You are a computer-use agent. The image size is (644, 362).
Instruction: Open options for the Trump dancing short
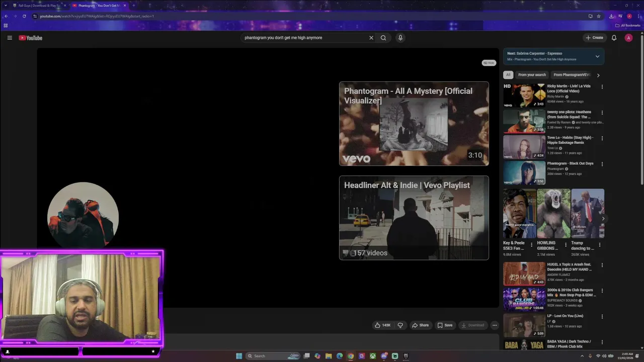pos(599,245)
